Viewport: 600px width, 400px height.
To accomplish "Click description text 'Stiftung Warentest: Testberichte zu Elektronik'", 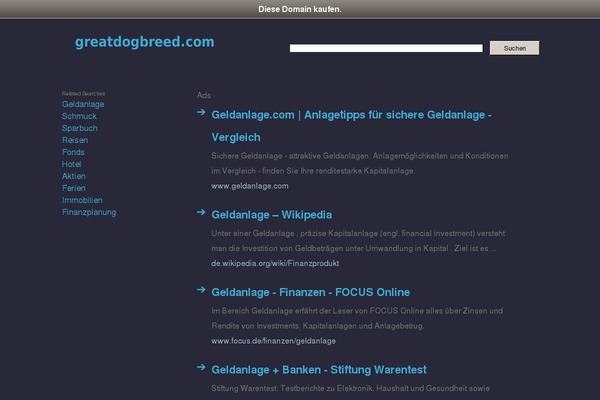I will click(351, 389).
